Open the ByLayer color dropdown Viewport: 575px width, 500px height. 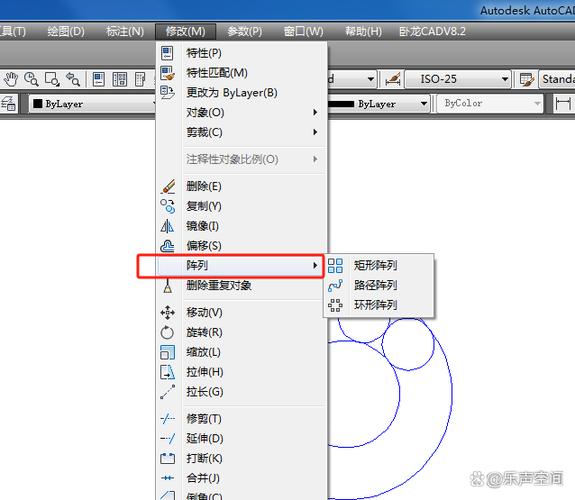pos(94,104)
